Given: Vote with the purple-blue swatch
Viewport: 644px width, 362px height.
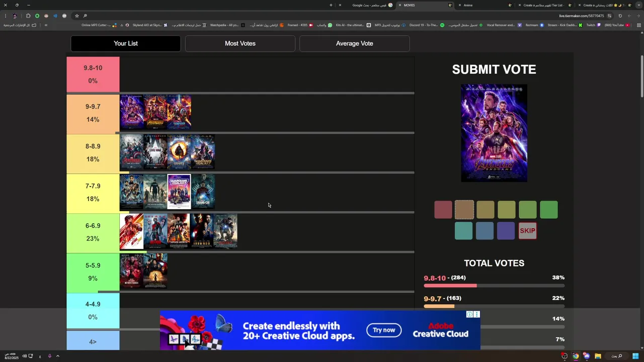Looking at the screenshot, I should point(506,231).
